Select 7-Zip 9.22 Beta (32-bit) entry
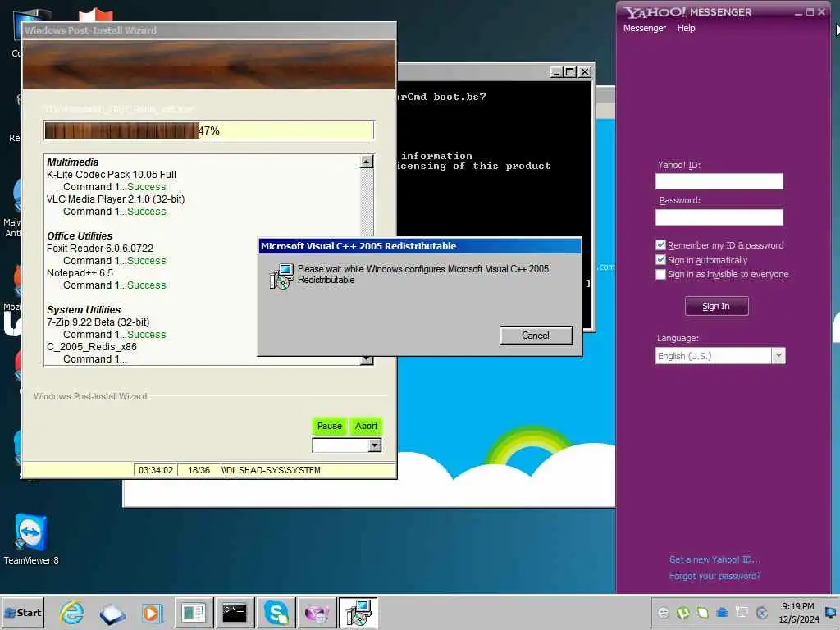This screenshot has width=840, height=630. tap(98, 322)
